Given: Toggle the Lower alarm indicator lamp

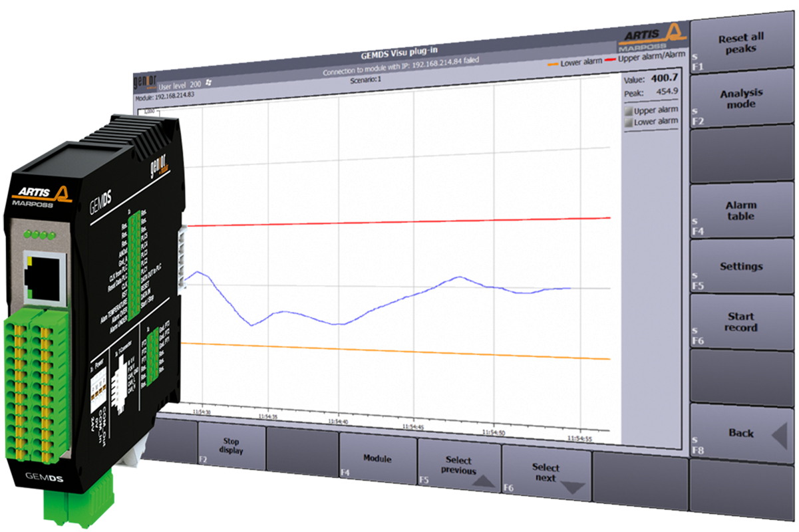Looking at the screenshot, I should point(627,120).
